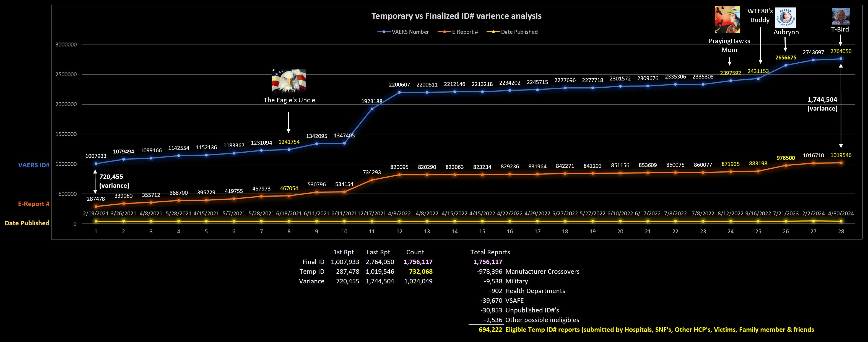Select the Date Published legend marker
The height and width of the screenshot is (342, 868).
[x=493, y=32]
